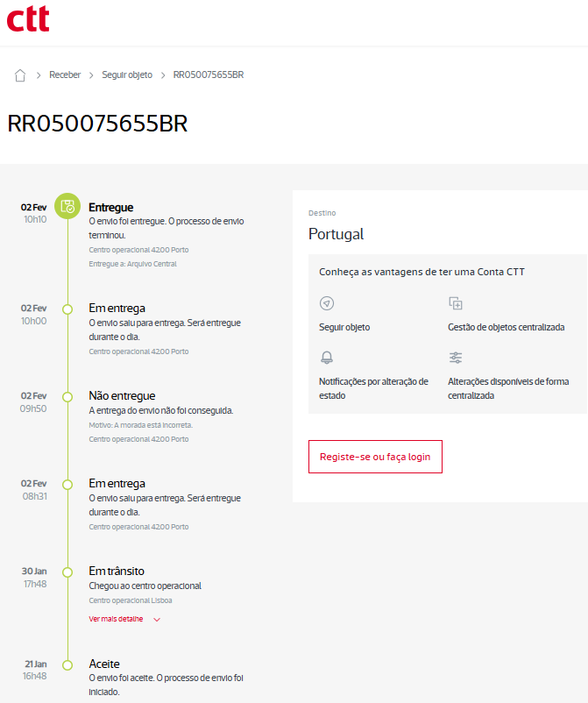
Task: Click the Em entrega 10h00 timeline marker
Action: coord(67,309)
